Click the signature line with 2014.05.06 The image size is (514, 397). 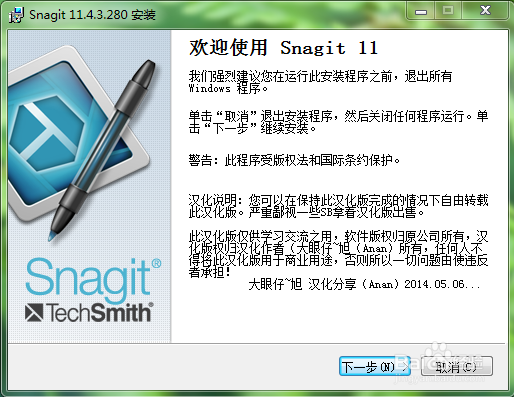tap(364, 284)
